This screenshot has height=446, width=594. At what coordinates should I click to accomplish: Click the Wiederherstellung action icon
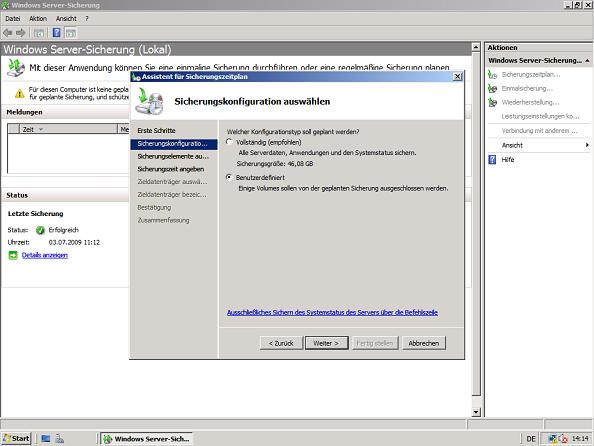click(x=492, y=102)
